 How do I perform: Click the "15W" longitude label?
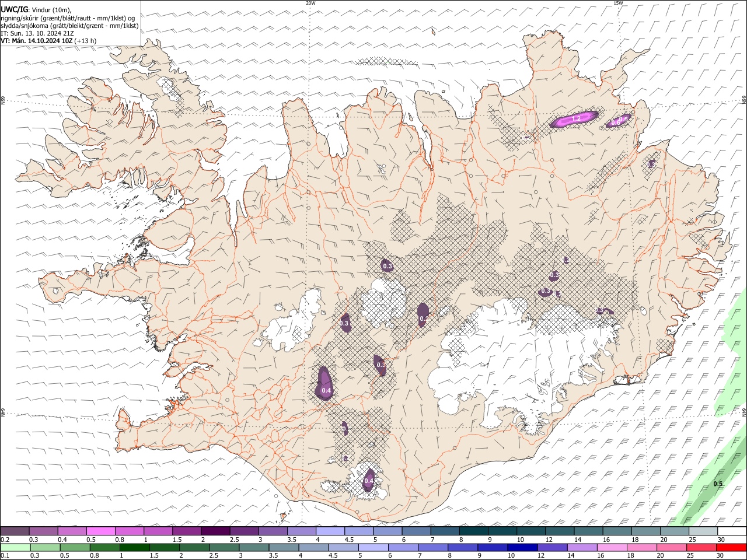coord(619,3)
